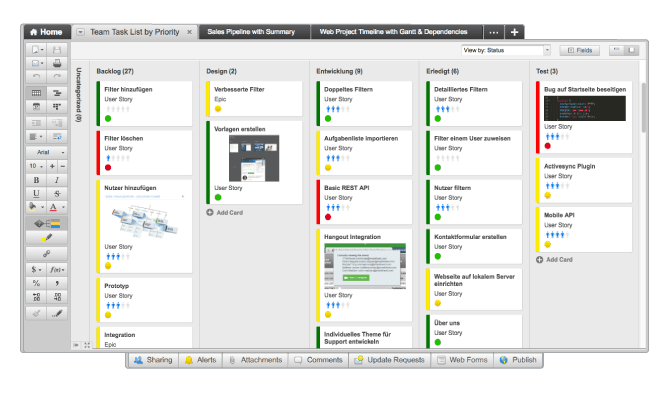Open the Arial font dropdown
The image size is (650, 411).
[47, 151]
